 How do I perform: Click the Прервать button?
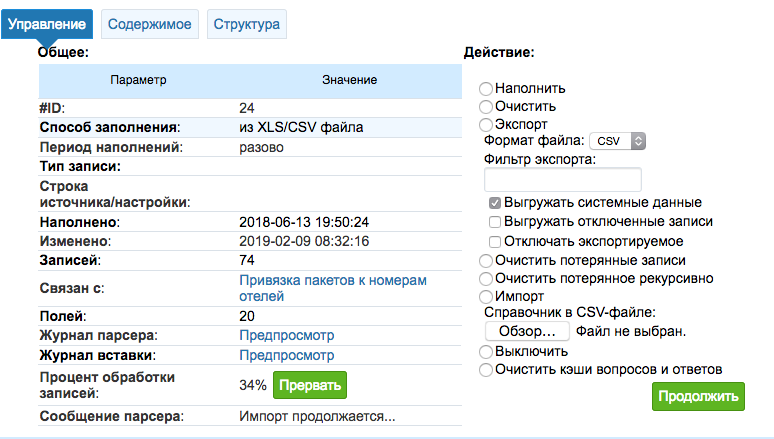click(310, 385)
